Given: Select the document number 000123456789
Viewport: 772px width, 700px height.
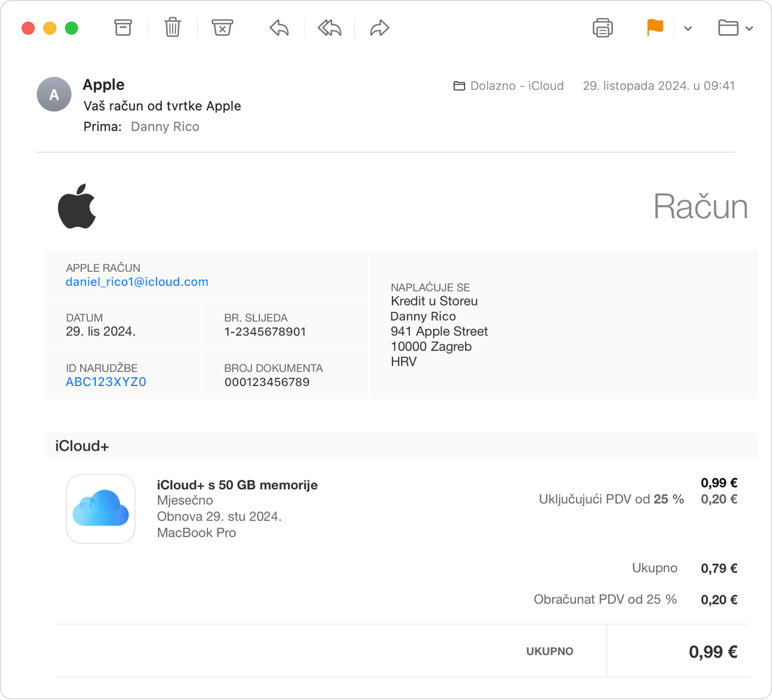Looking at the screenshot, I should point(267,382).
